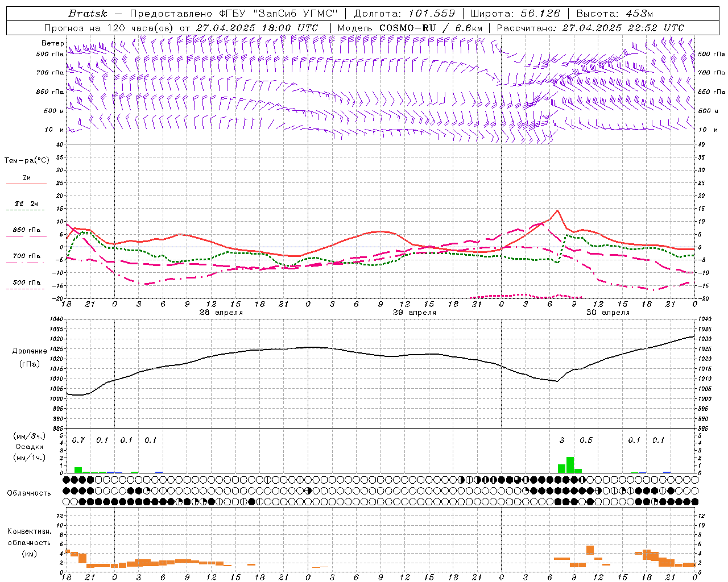Click the 'Долгота: 101.559' longitude value

click(x=404, y=14)
